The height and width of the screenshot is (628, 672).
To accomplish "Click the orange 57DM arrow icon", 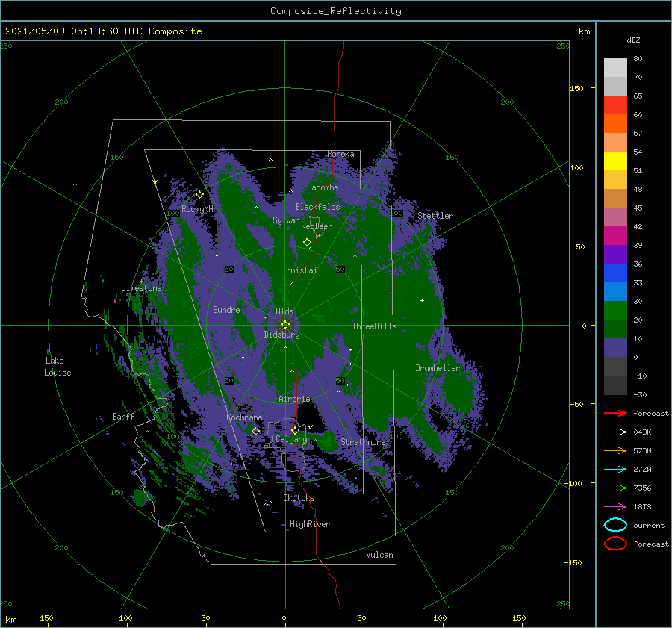I will tap(615, 450).
